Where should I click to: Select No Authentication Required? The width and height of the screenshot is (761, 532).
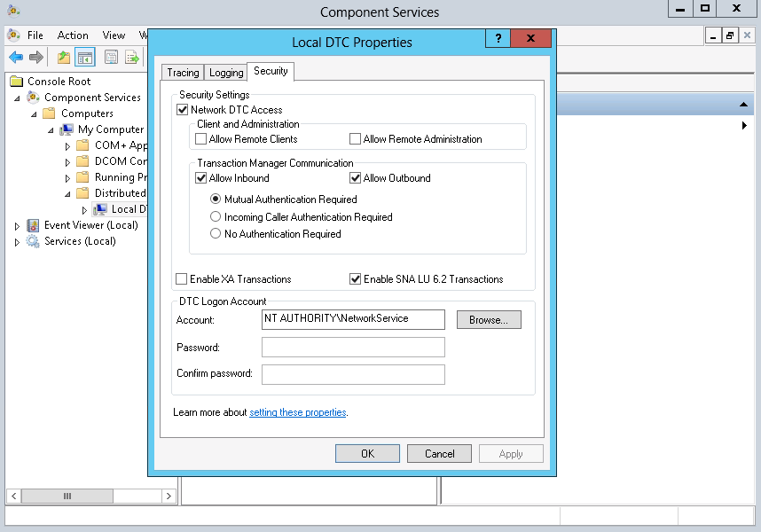(214, 233)
